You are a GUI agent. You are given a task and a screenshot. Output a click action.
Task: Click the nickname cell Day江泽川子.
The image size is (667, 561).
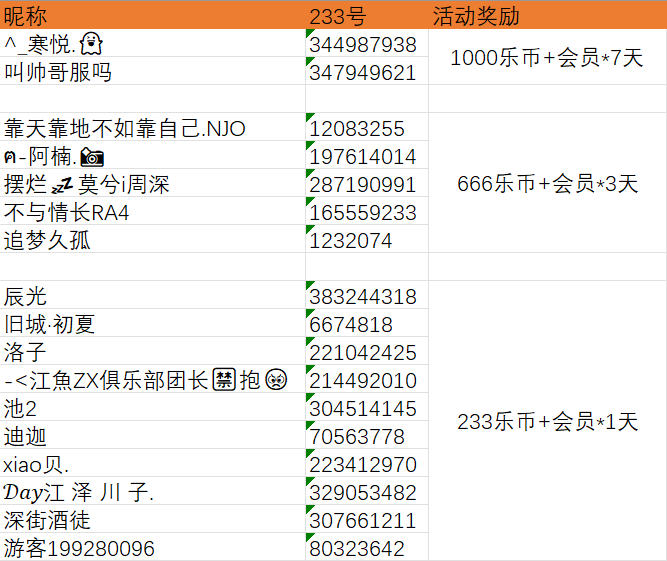point(152,492)
